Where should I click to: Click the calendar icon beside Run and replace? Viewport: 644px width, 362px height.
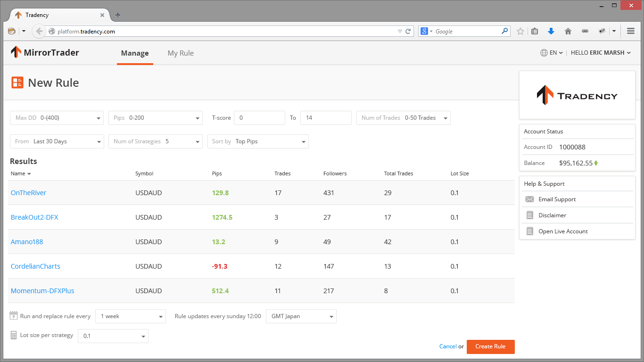(14, 316)
